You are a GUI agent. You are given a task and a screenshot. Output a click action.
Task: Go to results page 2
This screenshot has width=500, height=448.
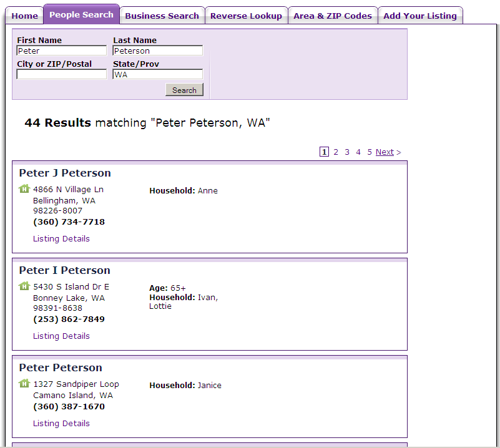tap(336, 152)
